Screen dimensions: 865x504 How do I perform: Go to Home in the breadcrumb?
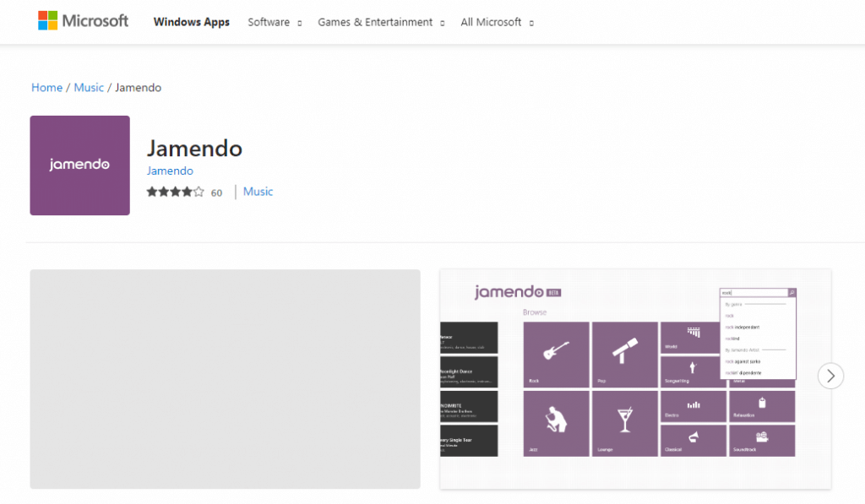[47, 88]
